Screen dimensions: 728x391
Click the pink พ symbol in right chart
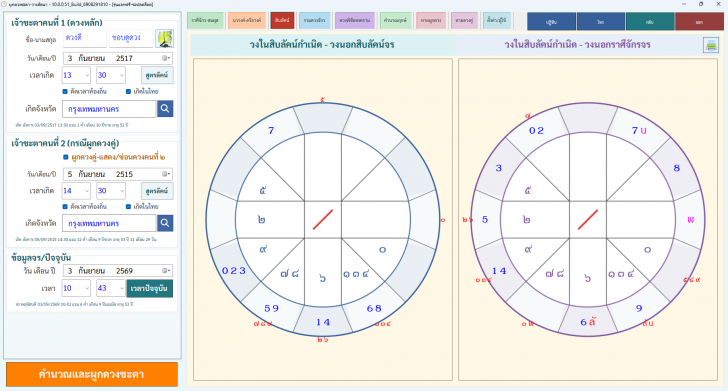pos(690,220)
